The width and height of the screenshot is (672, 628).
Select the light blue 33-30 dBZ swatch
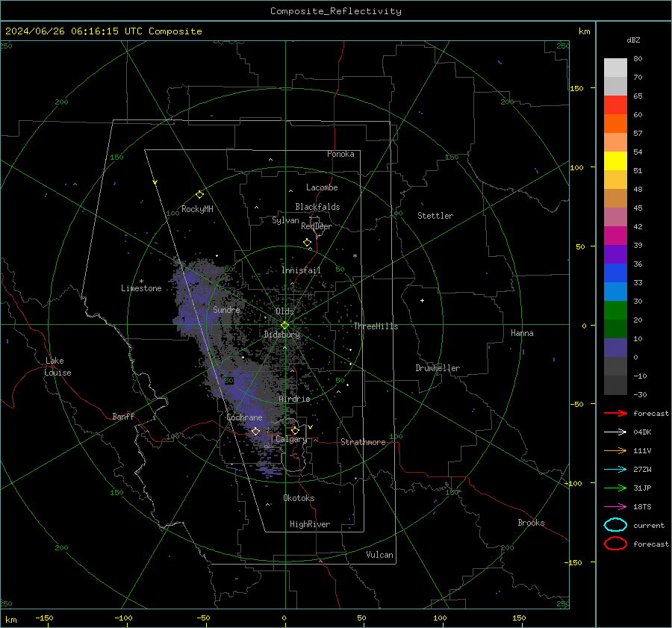point(615,291)
